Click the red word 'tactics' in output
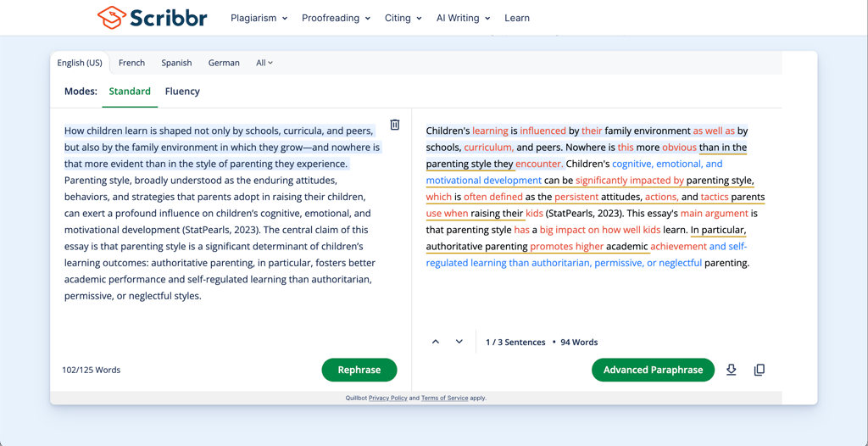This screenshot has height=446, width=868. point(715,198)
